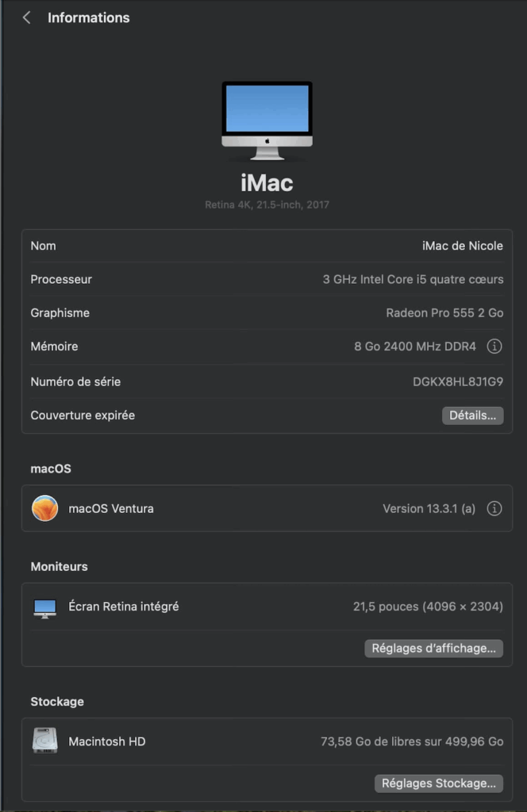Click the Version 13.3.1 (a) text

point(429,508)
